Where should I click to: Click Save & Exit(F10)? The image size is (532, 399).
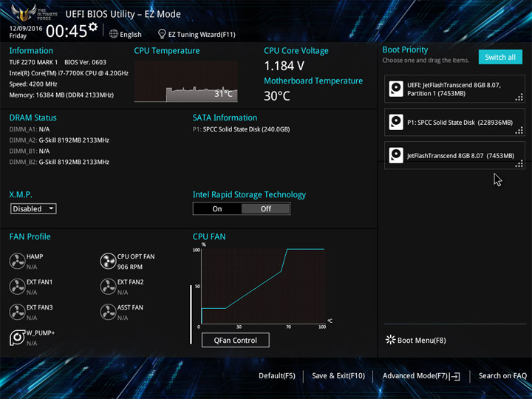coord(338,376)
